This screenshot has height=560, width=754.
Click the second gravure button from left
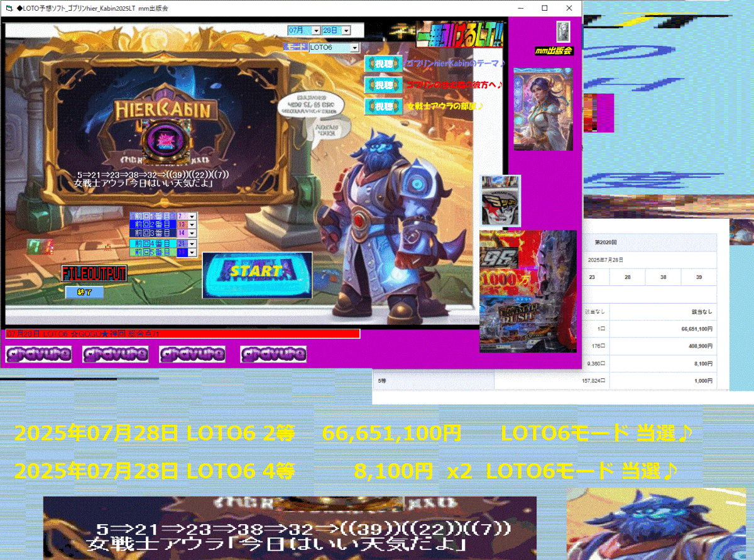116,354
